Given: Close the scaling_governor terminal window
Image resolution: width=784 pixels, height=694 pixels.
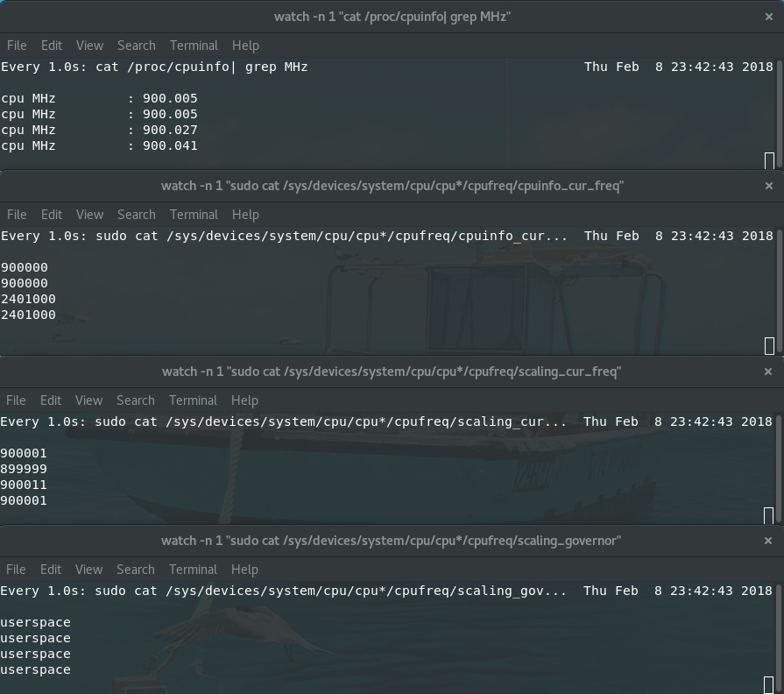Looking at the screenshot, I should pos(768,540).
